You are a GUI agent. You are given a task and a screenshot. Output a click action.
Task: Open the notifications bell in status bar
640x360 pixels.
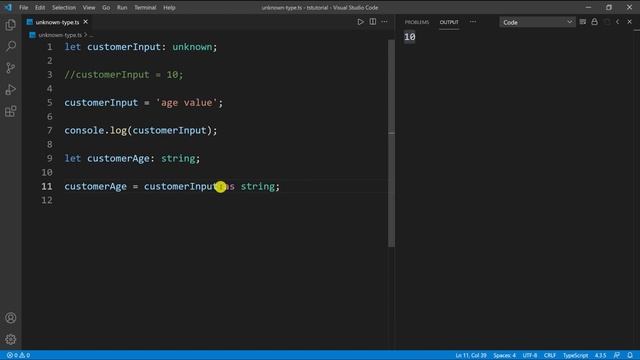pyautogui.click(x=630, y=355)
